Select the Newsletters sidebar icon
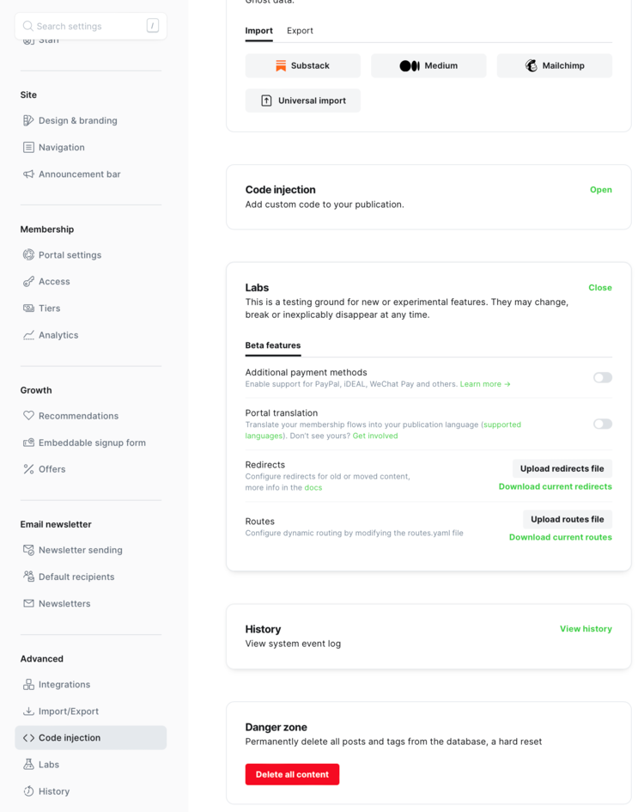The width and height of the screenshot is (644, 812). coord(27,603)
